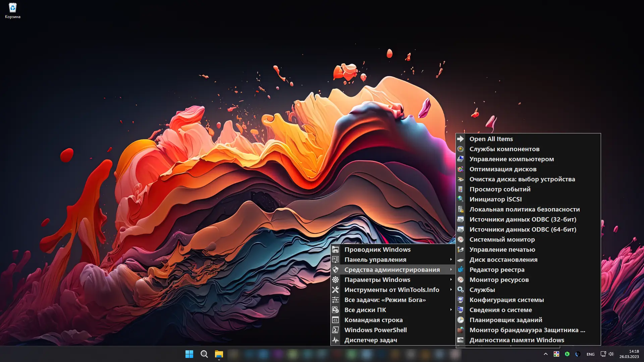Click the Диспетчер задач pulse icon
This screenshot has width=644, height=362.
point(335,340)
